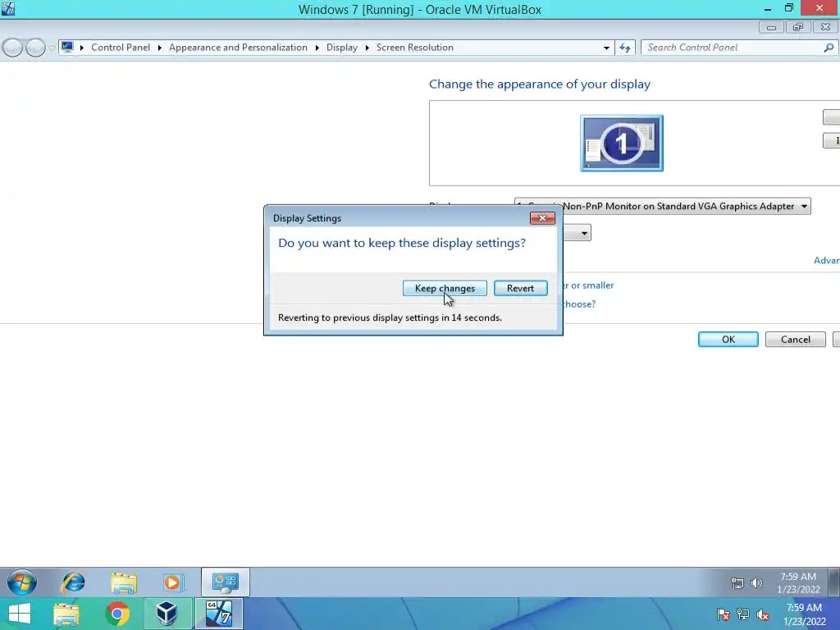Click guest clock showing 7:59 AM
This screenshot has width=840, height=630.
tap(798, 583)
